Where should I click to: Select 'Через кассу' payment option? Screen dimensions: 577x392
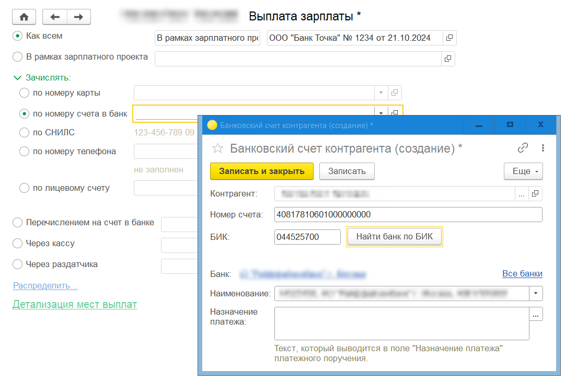[18, 244]
